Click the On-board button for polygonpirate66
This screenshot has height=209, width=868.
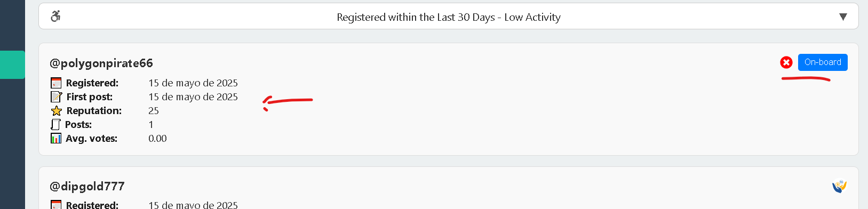(x=823, y=62)
